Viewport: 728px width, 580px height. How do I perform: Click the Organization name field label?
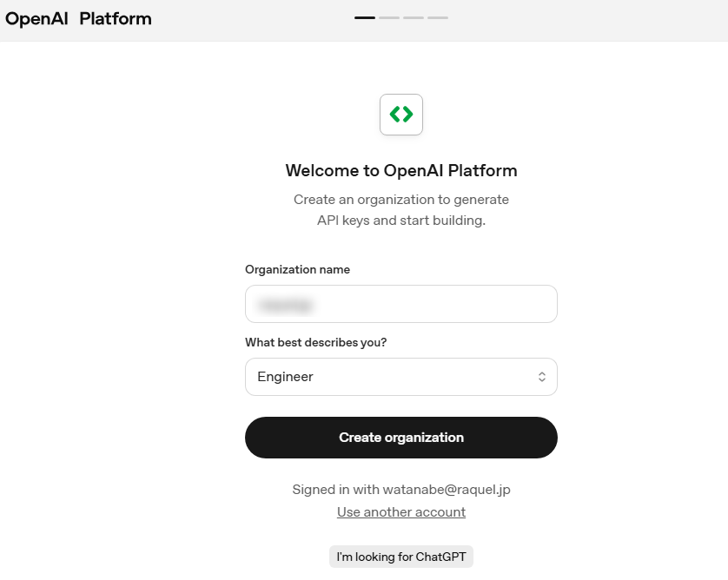297,269
